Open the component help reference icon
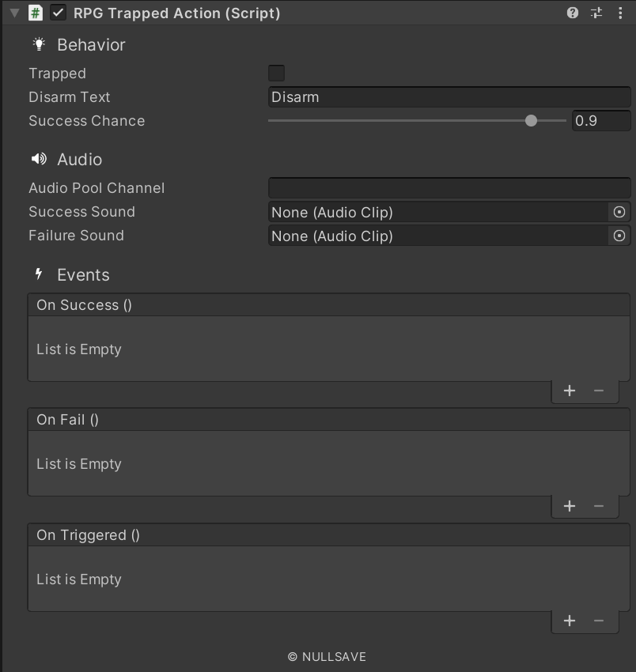This screenshot has width=636, height=672. click(573, 13)
